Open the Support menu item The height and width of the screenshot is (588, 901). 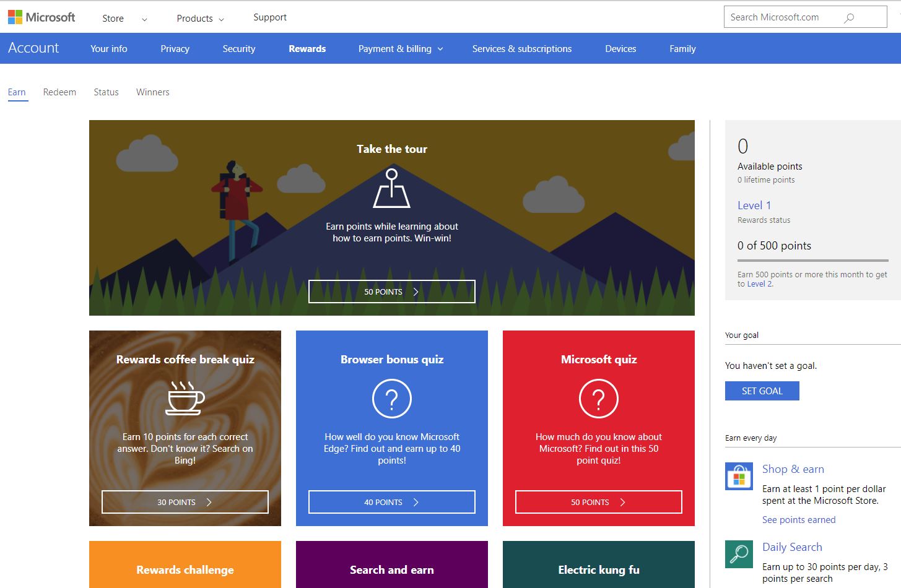(x=270, y=17)
